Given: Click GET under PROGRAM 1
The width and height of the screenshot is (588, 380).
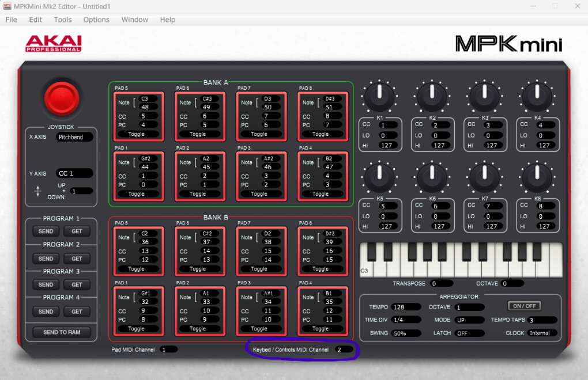Looking at the screenshot, I should pyautogui.click(x=77, y=231).
